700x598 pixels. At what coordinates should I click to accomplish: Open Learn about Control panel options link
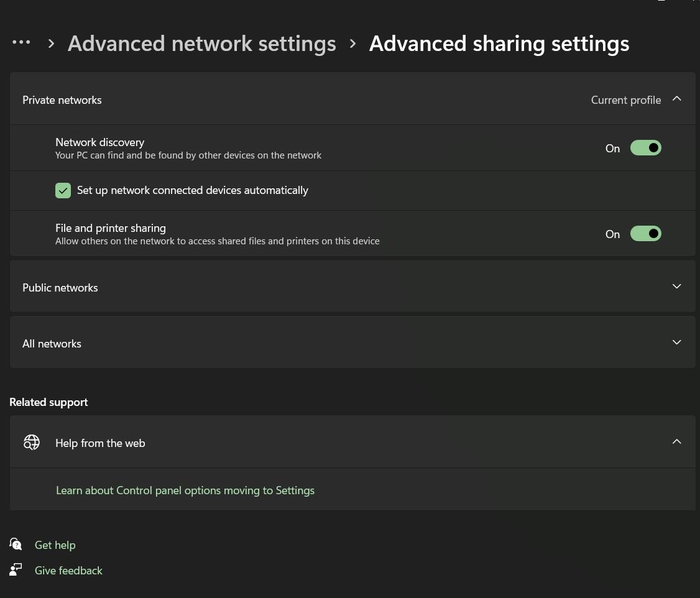(x=185, y=490)
